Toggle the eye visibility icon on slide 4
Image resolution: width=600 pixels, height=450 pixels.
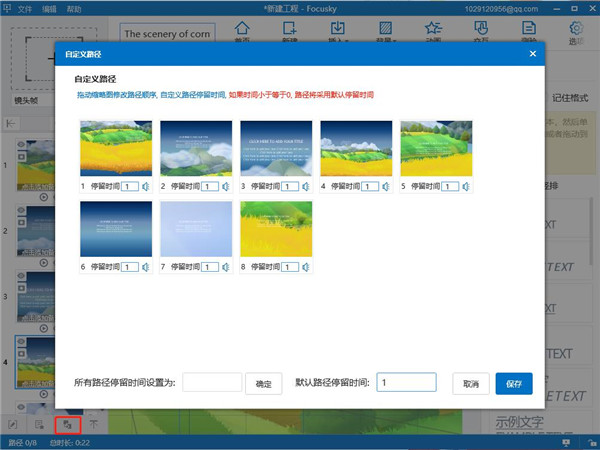(x=21, y=342)
